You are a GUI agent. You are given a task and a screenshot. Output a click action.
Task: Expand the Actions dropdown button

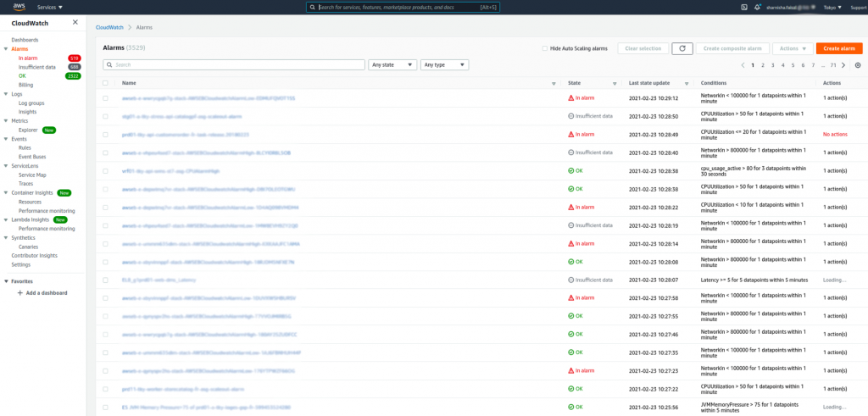coord(793,48)
